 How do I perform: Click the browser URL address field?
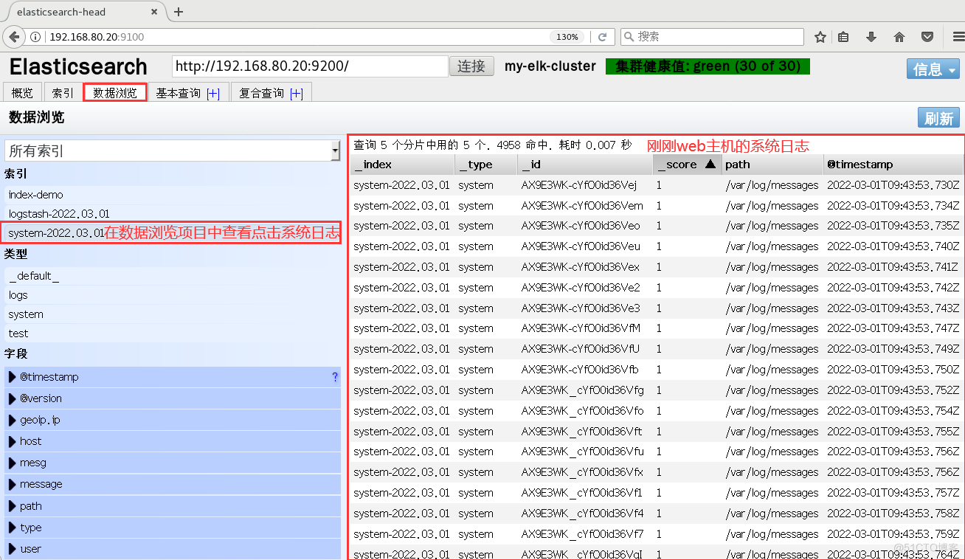(295, 37)
